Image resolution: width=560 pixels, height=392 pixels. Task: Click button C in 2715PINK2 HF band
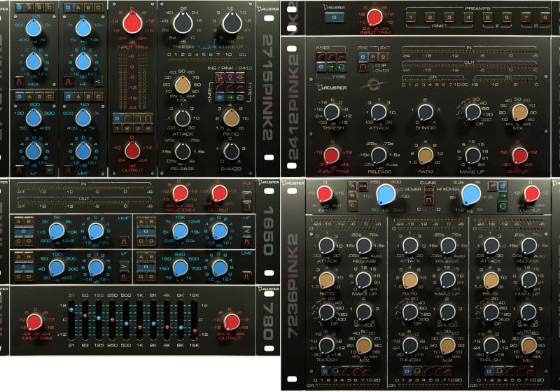click(98, 8)
